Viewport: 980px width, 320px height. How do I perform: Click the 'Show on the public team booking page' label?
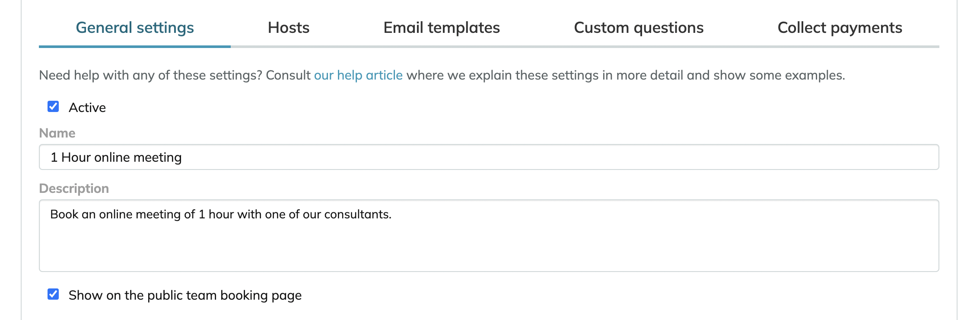pos(185,295)
